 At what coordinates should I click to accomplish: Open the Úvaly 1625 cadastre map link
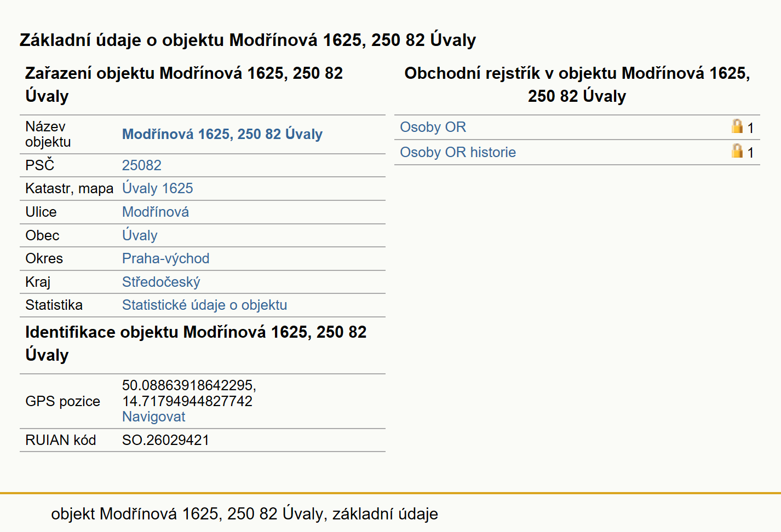click(x=158, y=188)
